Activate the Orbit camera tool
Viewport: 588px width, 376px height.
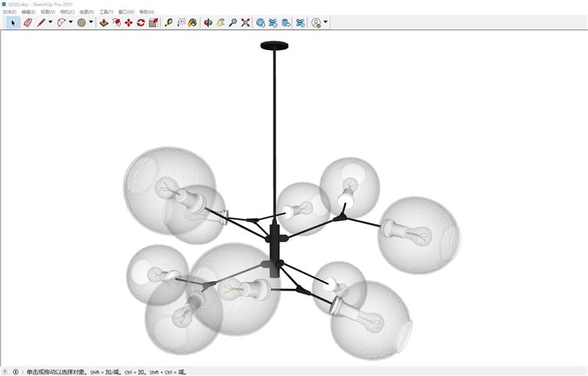tap(208, 23)
